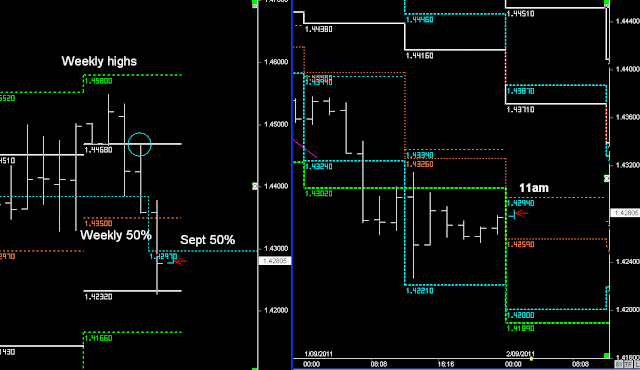Click the cyan 1.43340 level label
Screen dimensions: 640x370
pos(419,155)
